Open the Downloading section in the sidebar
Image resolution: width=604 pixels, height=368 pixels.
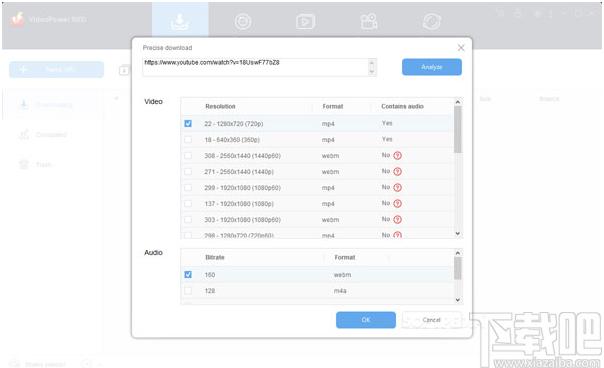[x=53, y=104]
